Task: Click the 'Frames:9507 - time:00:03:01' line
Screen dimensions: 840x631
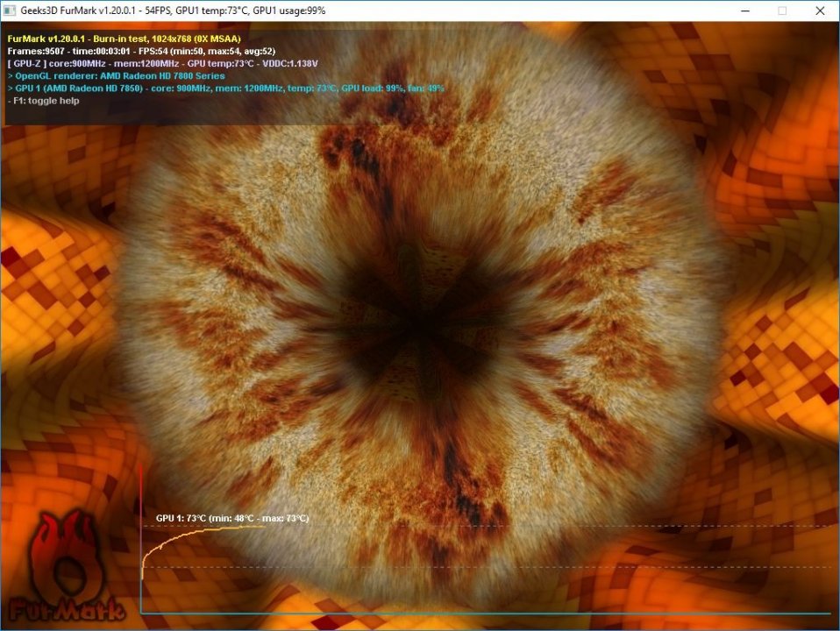Action: 141,52
